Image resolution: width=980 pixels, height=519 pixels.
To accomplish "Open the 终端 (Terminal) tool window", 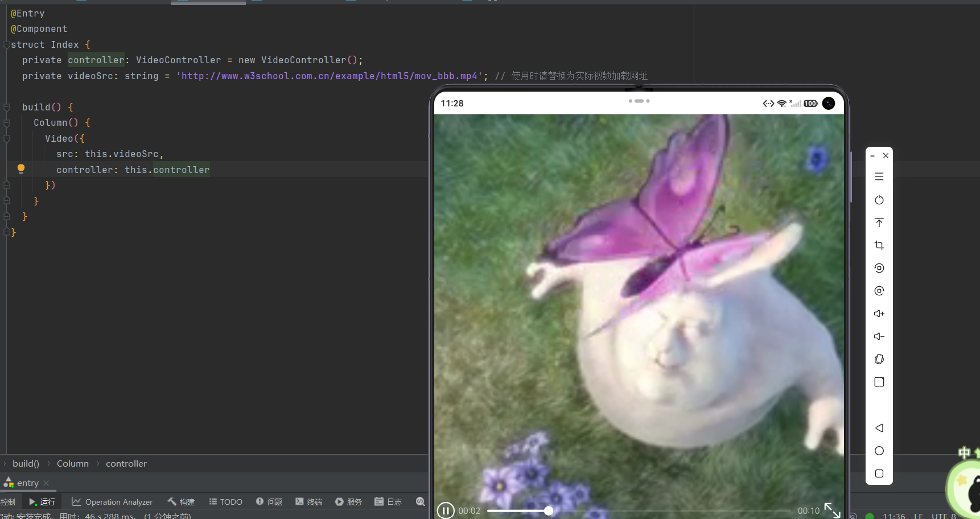I will click(x=309, y=502).
